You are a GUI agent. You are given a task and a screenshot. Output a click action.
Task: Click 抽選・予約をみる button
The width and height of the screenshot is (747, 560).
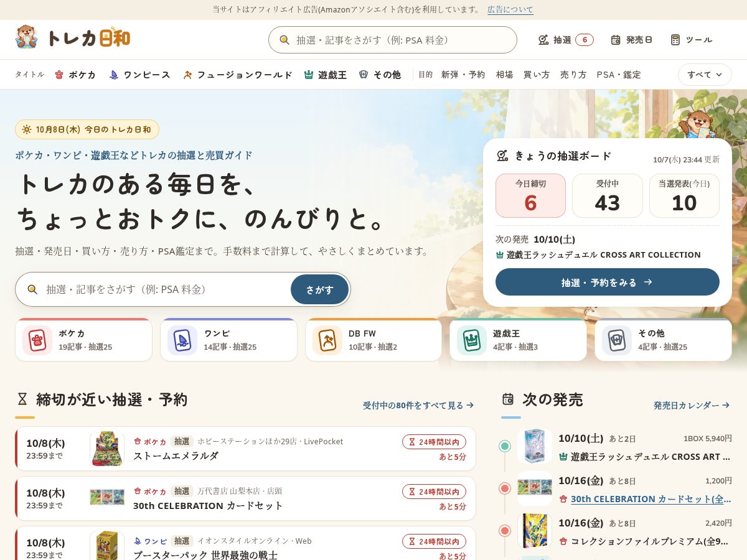point(608,282)
